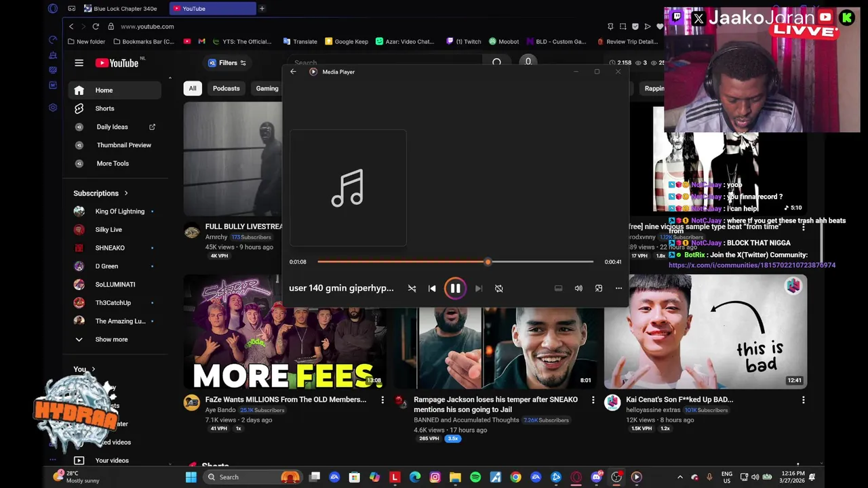Toggle shuffle in Media Player
The width and height of the screenshot is (868, 488).
coord(412,289)
